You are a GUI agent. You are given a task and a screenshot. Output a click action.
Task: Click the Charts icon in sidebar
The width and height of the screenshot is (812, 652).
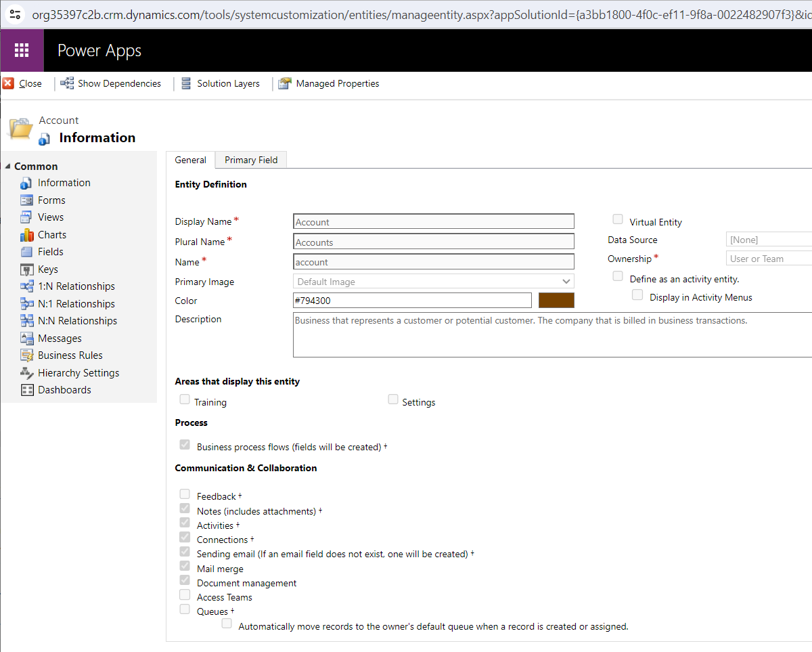(x=26, y=235)
